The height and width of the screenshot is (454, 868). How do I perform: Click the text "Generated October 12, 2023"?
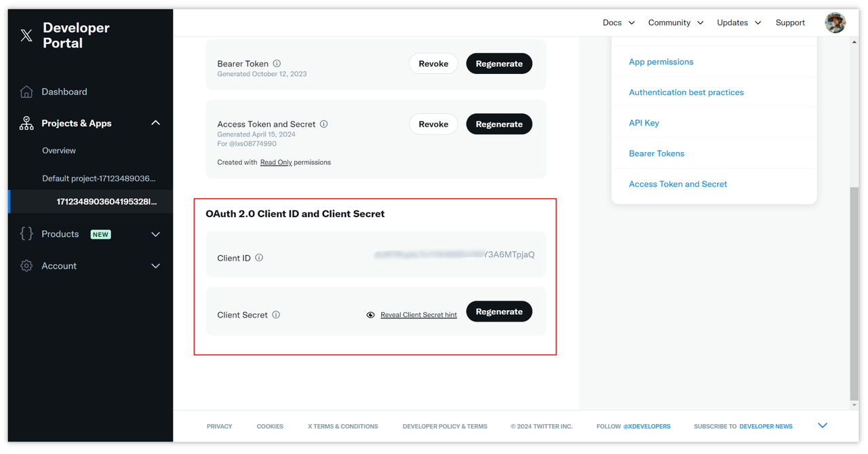point(262,74)
